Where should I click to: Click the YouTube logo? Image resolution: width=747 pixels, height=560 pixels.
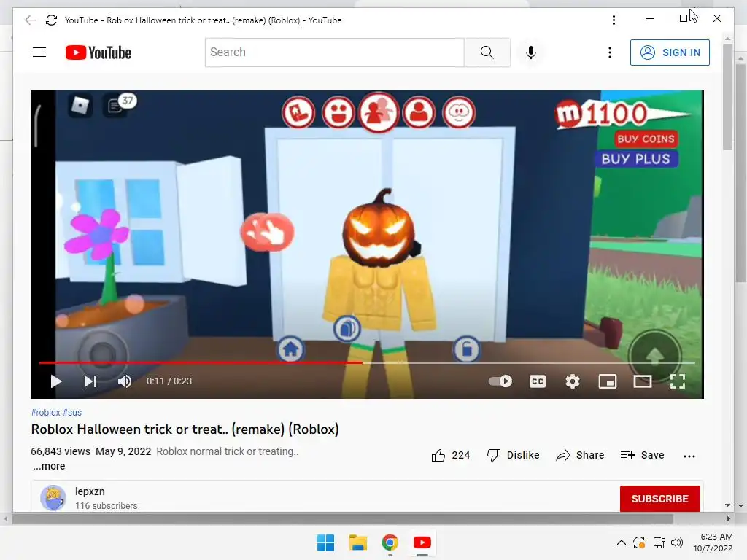coord(98,52)
